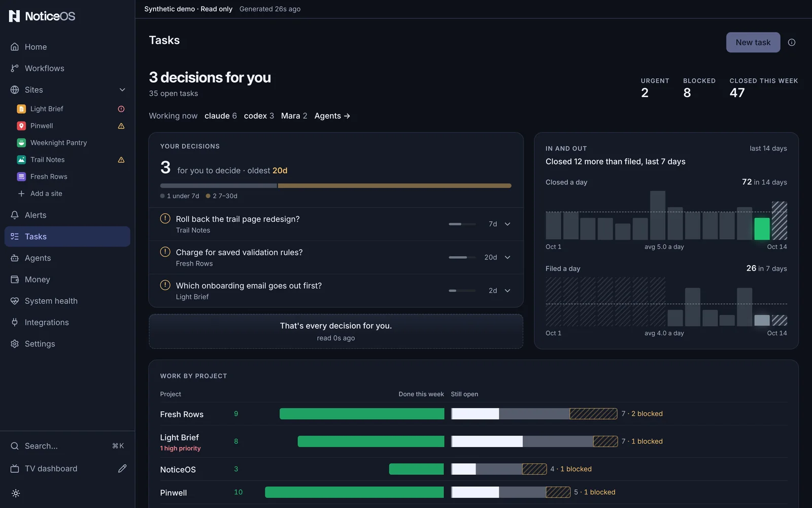Click the NoticeOS project row name
The width and height of the screenshot is (812, 508).
coord(178,470)
